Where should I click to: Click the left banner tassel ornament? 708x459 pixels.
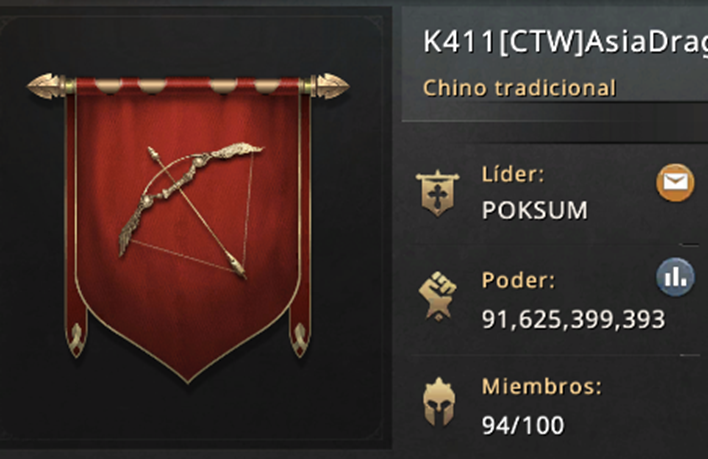[76, 339]
